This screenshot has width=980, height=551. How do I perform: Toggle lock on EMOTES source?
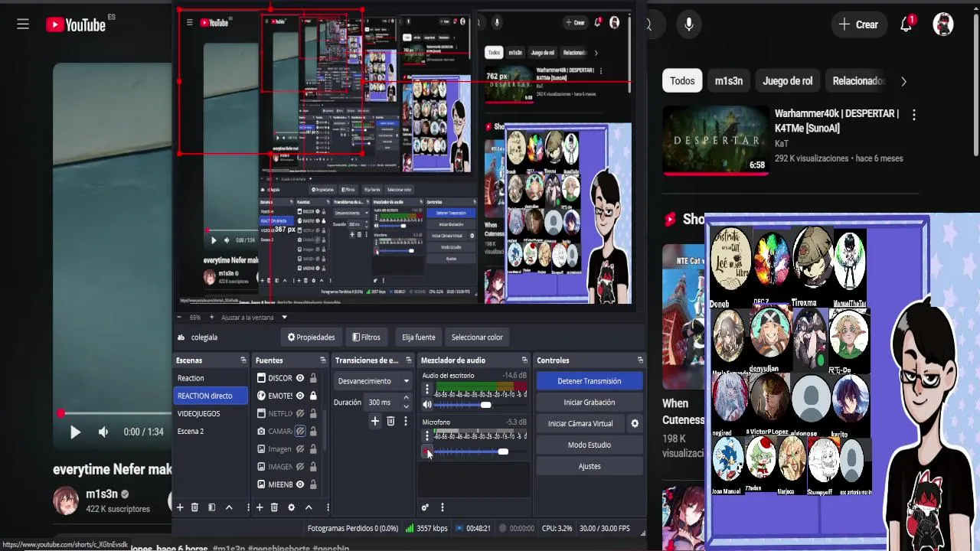tap(313, 396)
